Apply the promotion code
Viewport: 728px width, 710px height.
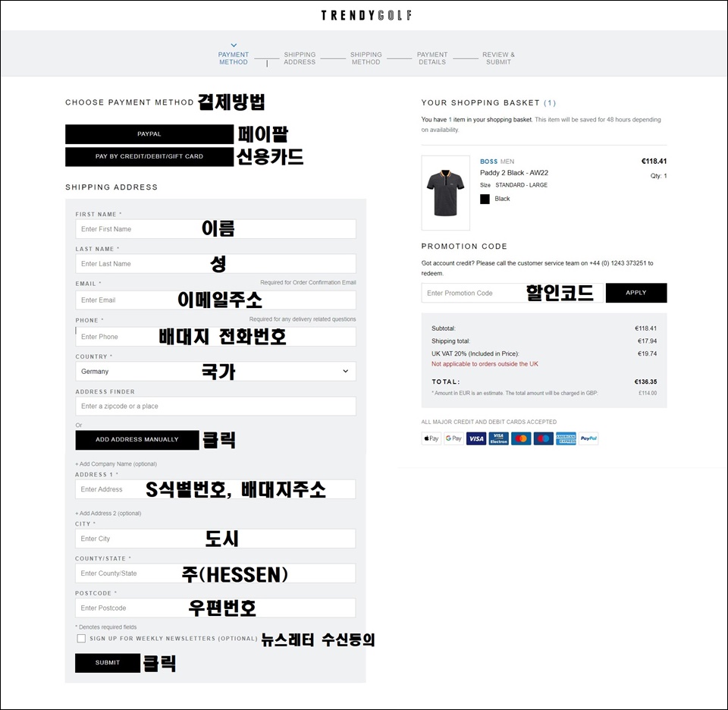[636, 293]
